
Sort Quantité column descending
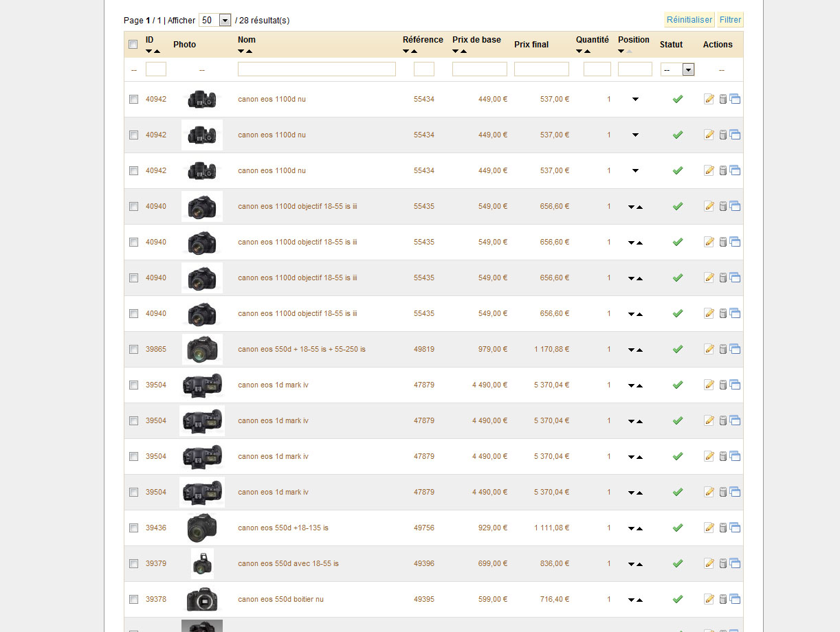pos(579,52)
